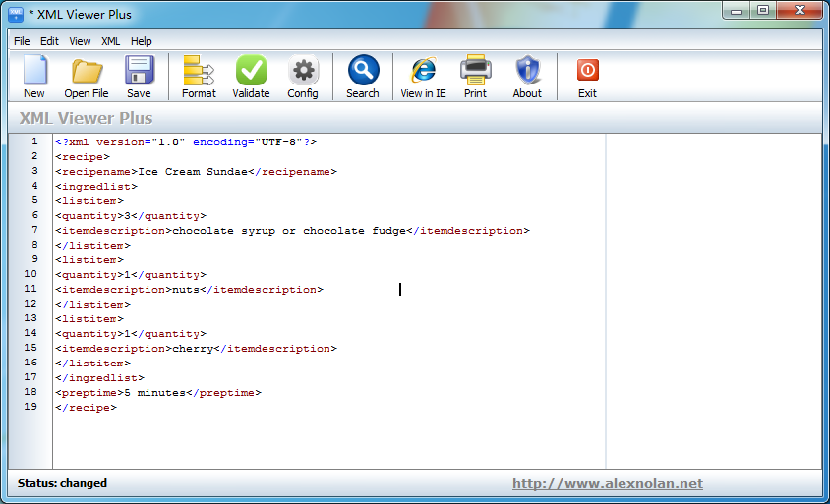
Task: Click the preptime line in the editor
Action: [x=157, y=393]
